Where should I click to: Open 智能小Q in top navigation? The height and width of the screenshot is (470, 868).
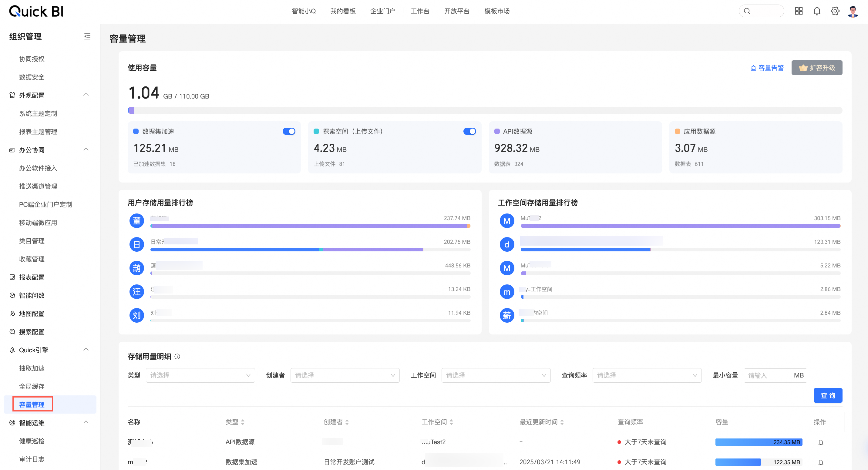304,11
